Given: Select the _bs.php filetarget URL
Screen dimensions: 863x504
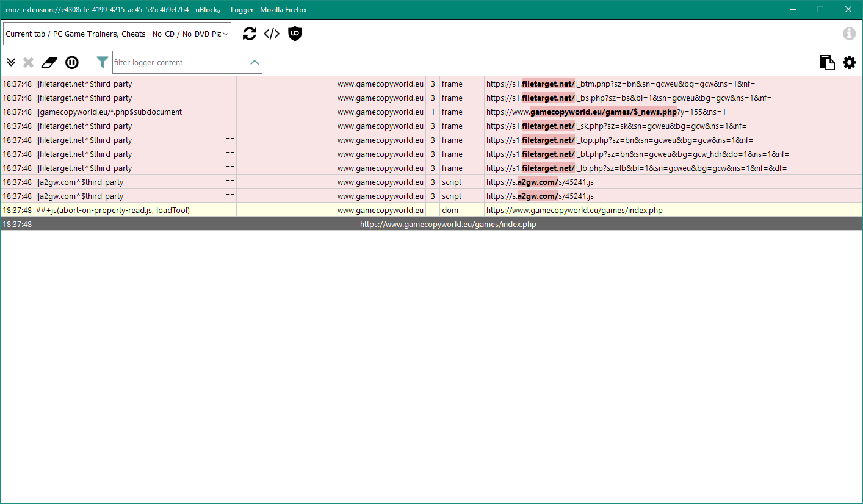Looking at the screenshot, I should pos(629,98).
